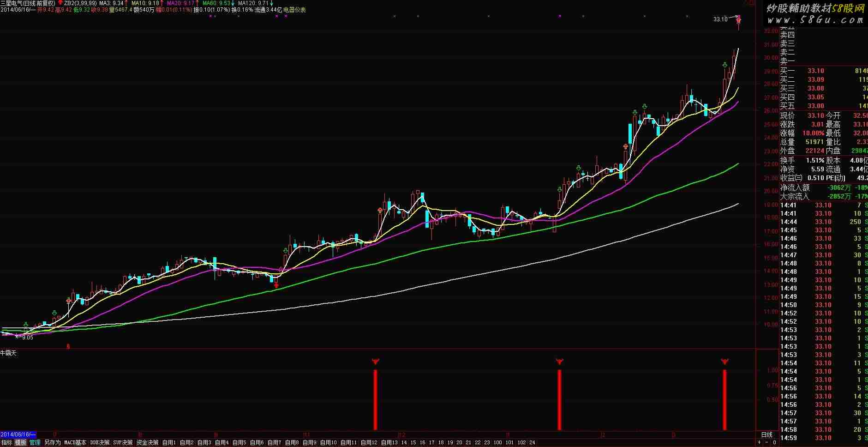Click the red bull marker above the last red bar
Image resolution: width=868 pixels, height=447 pixels.
pos(724,361)
